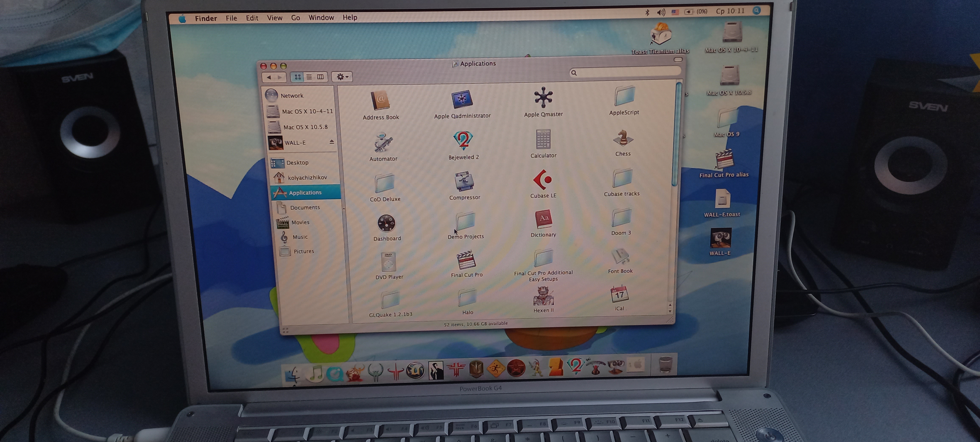
Task: Eject the WALL-E disc in sidebar
Action: (332, 142)
